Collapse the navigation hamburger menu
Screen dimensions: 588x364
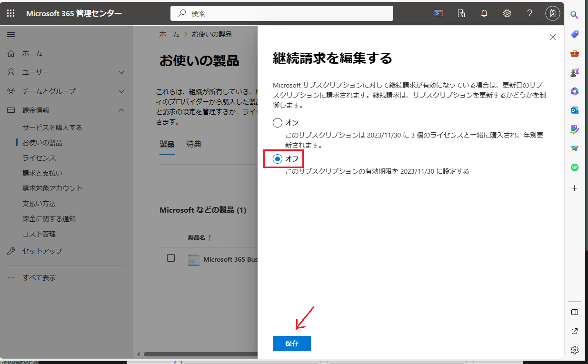coord(11,34)
